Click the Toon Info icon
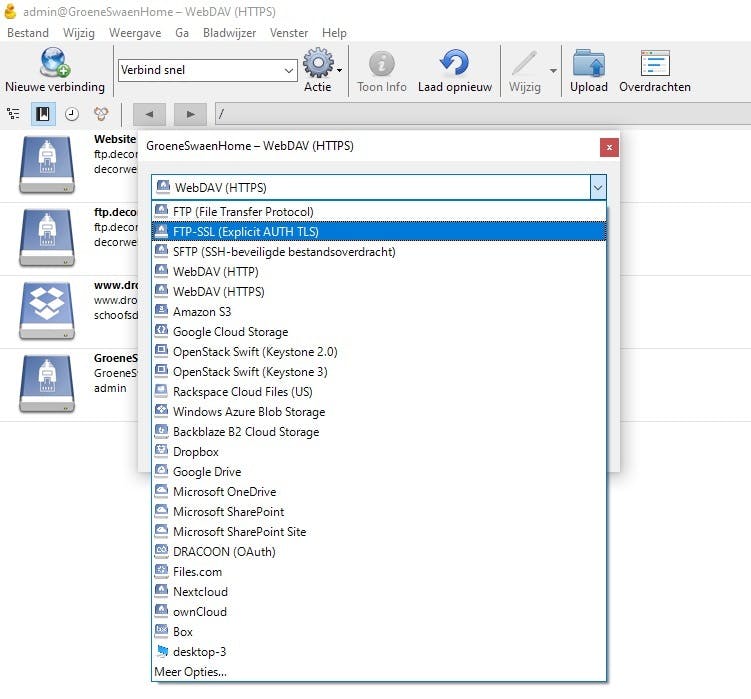Viewport: 751px width, 699px height. pyautogui.click(x=381, y=64)
